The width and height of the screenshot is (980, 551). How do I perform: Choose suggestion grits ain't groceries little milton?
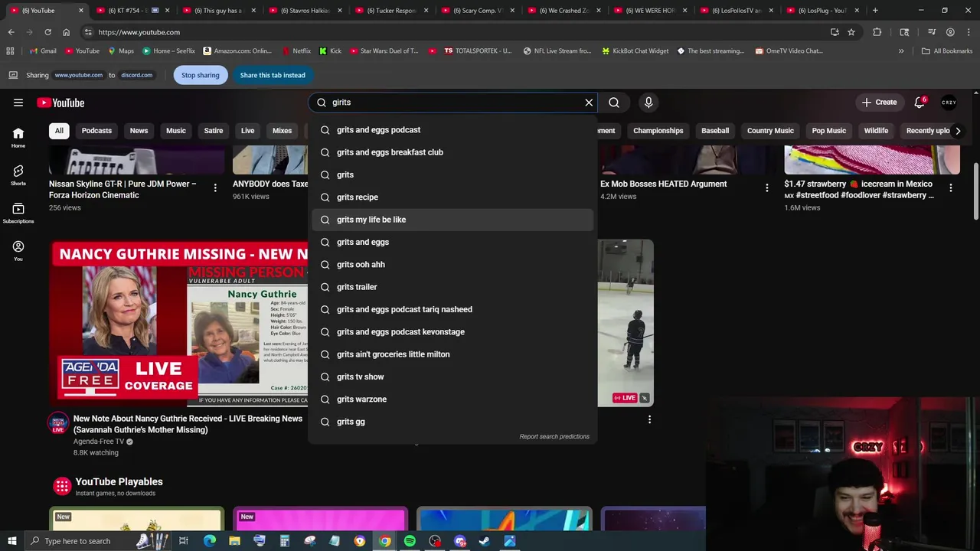[x=452, y=354]
